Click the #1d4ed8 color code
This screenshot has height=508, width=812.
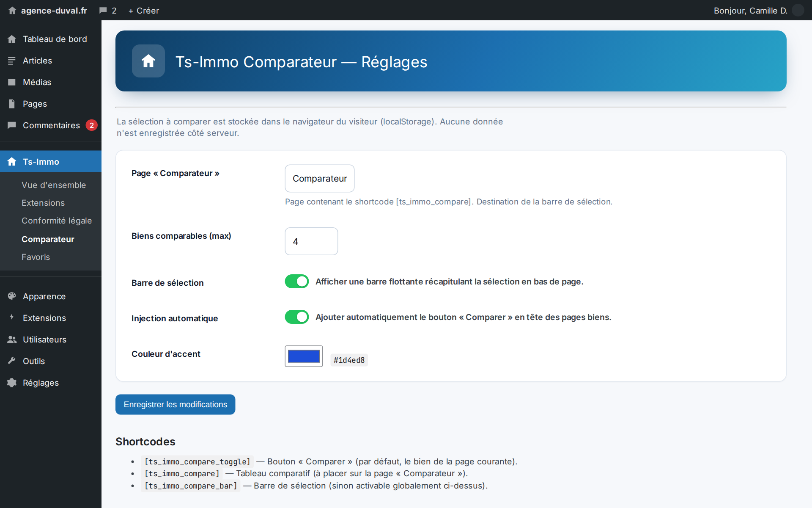pos(349,360)
